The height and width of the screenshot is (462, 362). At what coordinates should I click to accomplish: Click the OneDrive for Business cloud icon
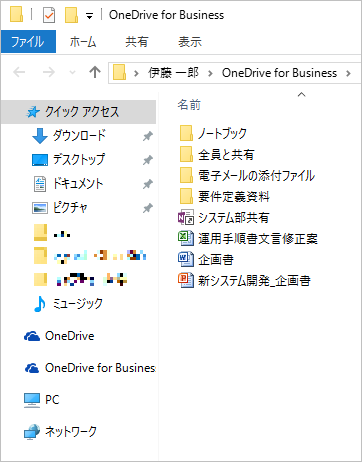(x=32, y=368)
